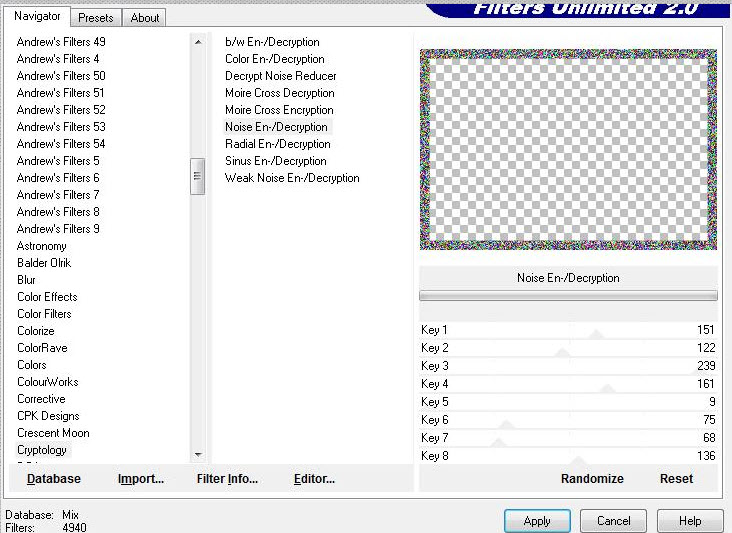Viewport: 732px width, 533px height.
Task: Reset the filter key values
Action: point(676,478)
